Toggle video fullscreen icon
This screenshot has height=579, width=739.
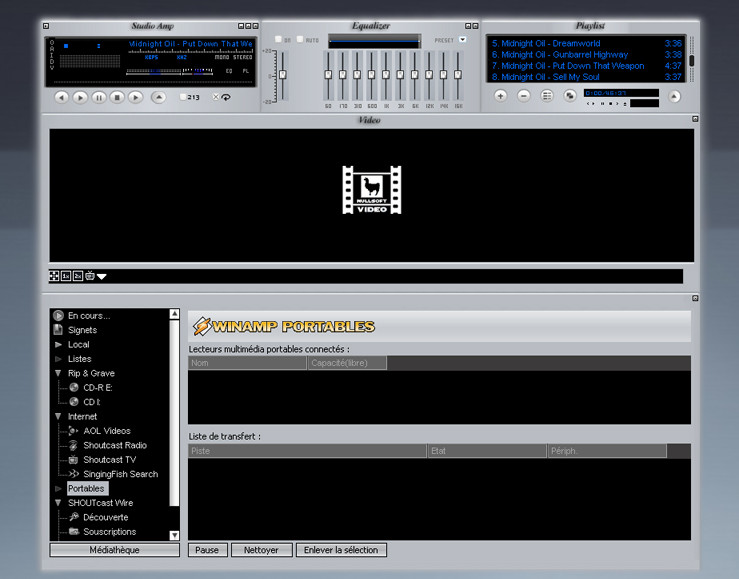coord(54,276)
